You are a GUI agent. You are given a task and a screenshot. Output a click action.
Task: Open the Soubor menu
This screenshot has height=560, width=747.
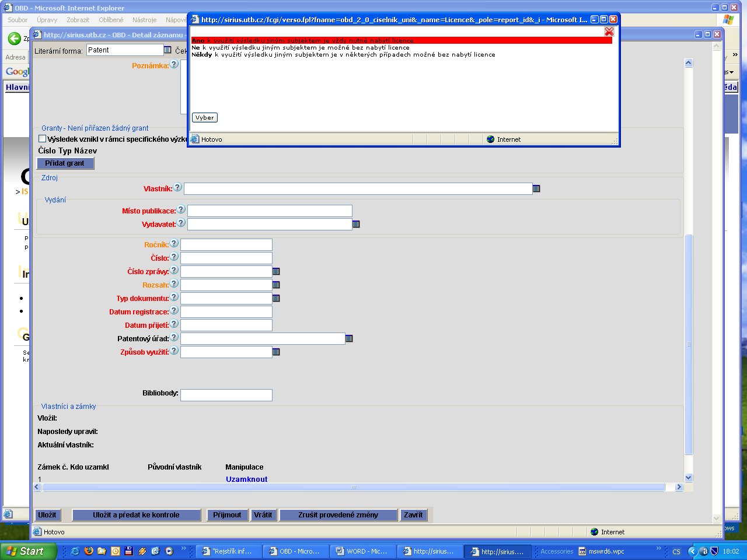[18, 20]
